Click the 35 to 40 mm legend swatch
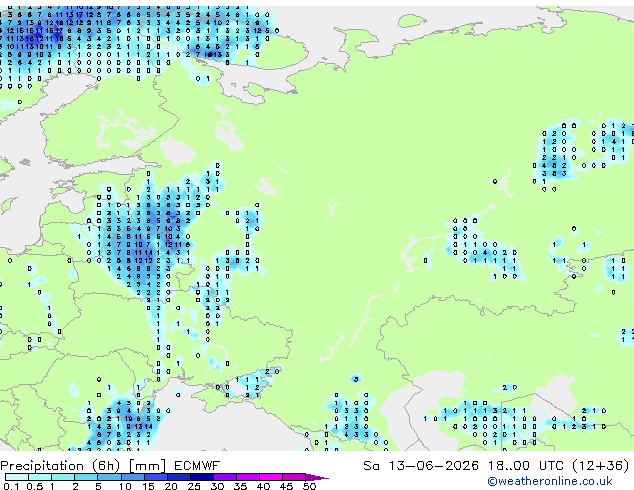The image size is (634, 490). coord(247,477)
